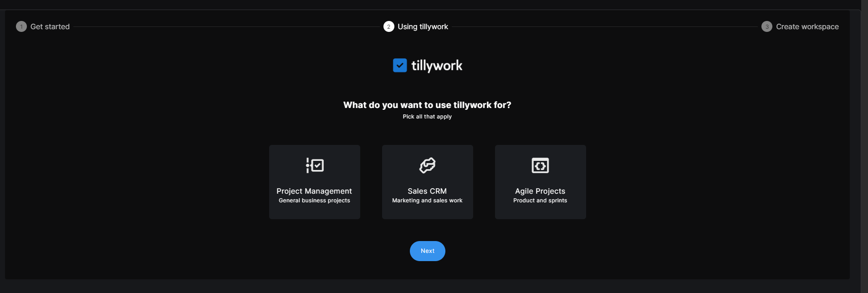Pick the Agile Projects card label

click(540, 191)
